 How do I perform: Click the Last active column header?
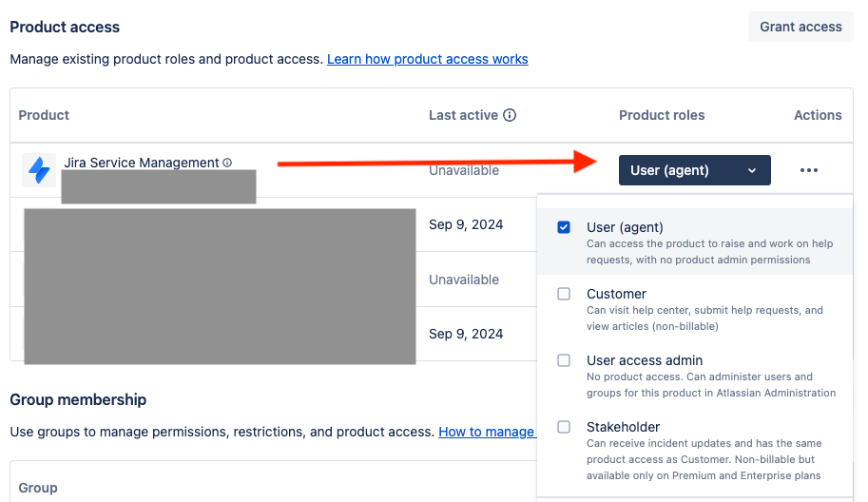pyautogui.click(x=463, y=115)
